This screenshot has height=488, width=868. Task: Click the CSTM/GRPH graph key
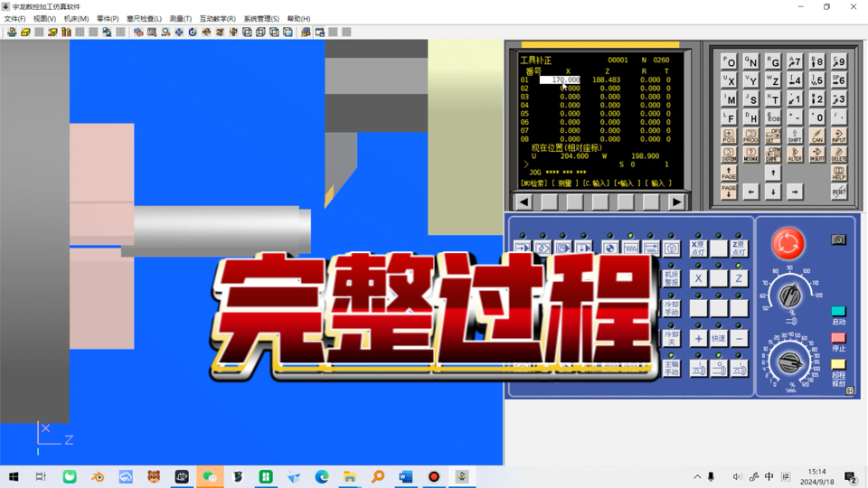773,154
